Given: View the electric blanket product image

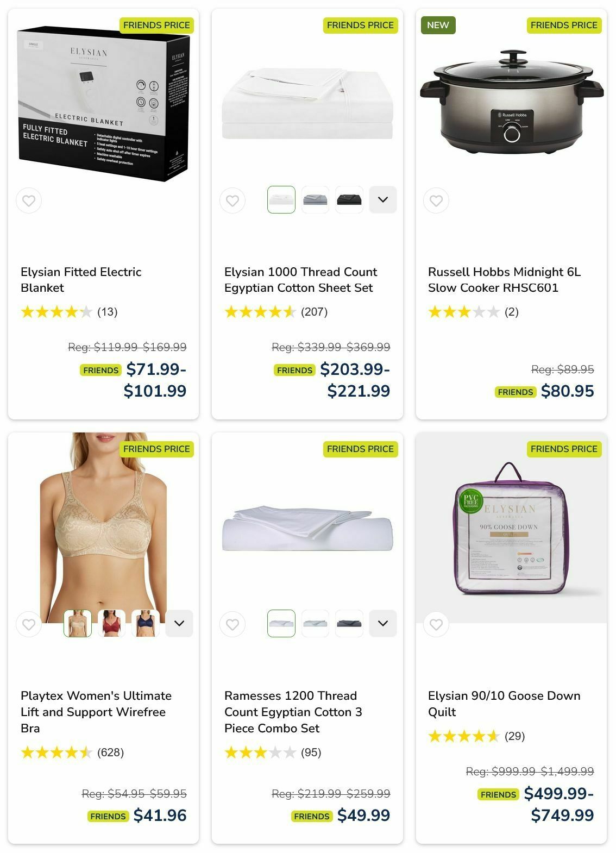Looking at the screenshot, I should [x=103, y=103].
